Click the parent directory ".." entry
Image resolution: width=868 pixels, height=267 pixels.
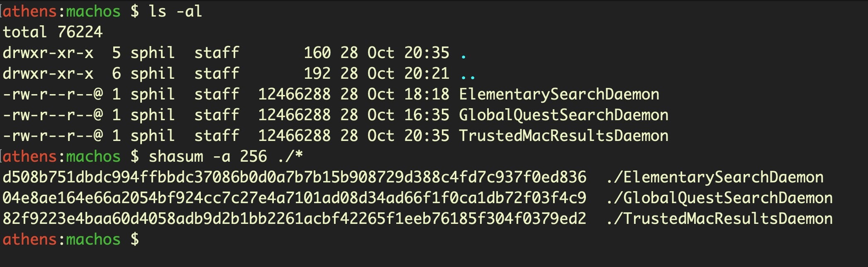point(468,74)
